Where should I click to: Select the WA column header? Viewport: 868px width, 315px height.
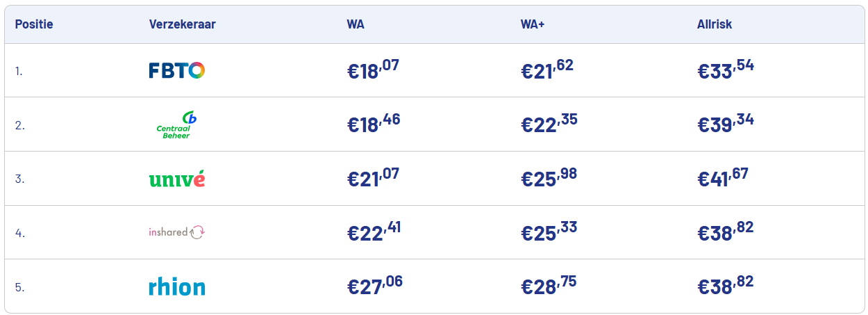pyautogui.click(x=356, y=24)
